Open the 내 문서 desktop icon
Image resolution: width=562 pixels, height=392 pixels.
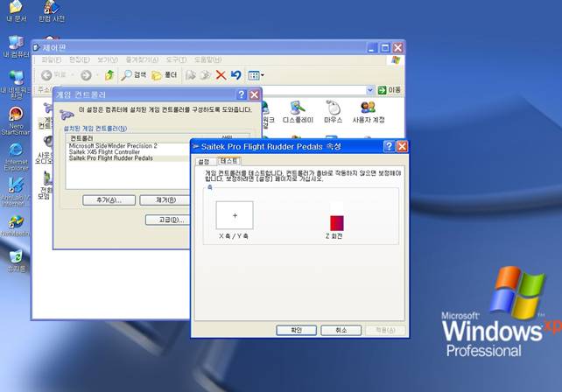tap(16, 10)
